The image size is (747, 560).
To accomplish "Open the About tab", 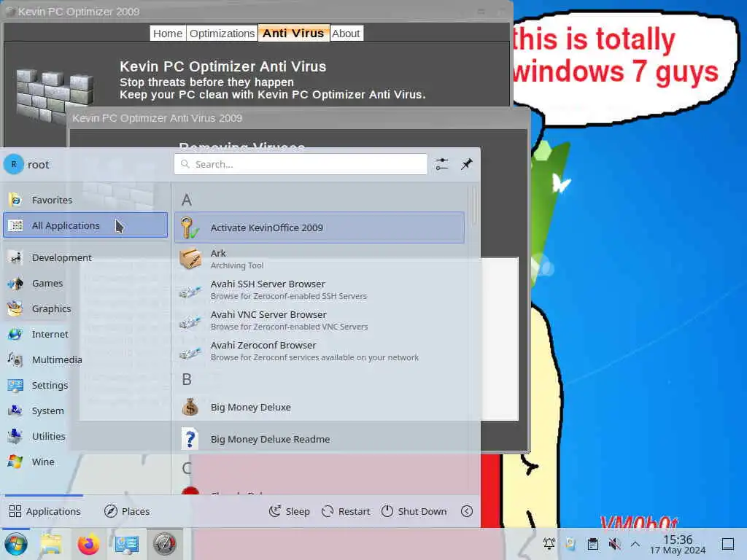I will click(x=346, y=34).
